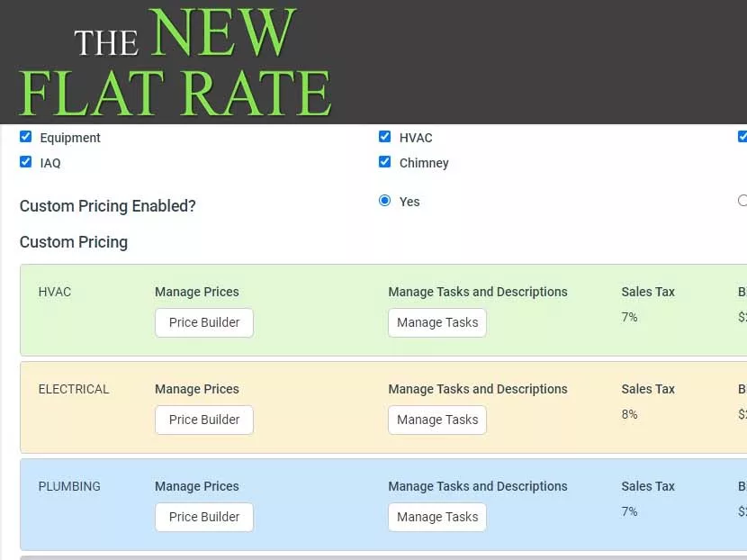
Task: Uncheck the Equipment checkbox
Action: (25, 137)
